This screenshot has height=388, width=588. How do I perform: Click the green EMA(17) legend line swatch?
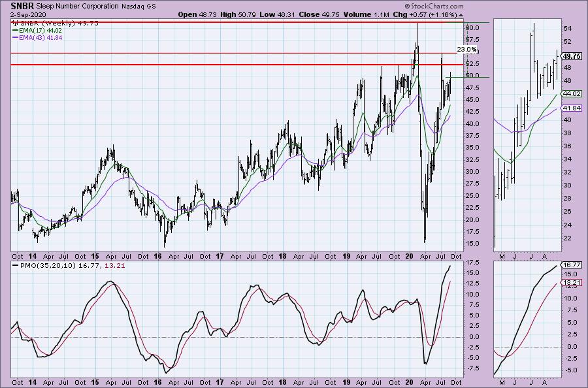(15, 30)
